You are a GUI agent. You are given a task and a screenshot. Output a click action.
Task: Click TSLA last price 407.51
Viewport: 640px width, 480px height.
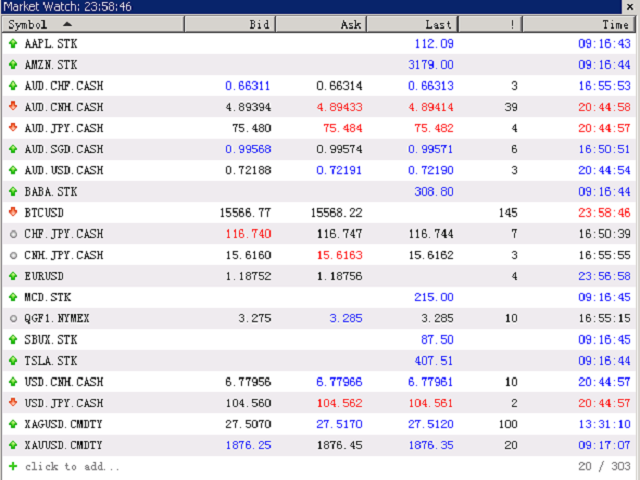click(x=434, y=361)
